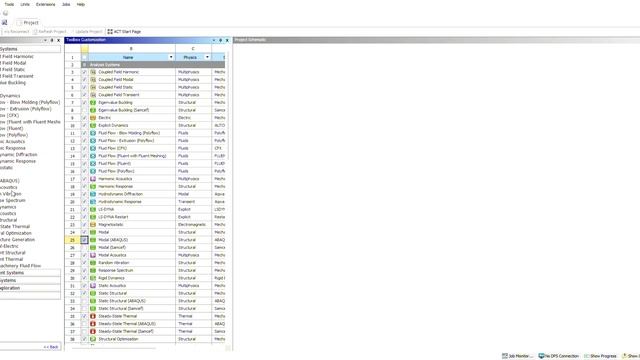Click the Static Structural row icon

coord(93,293)
